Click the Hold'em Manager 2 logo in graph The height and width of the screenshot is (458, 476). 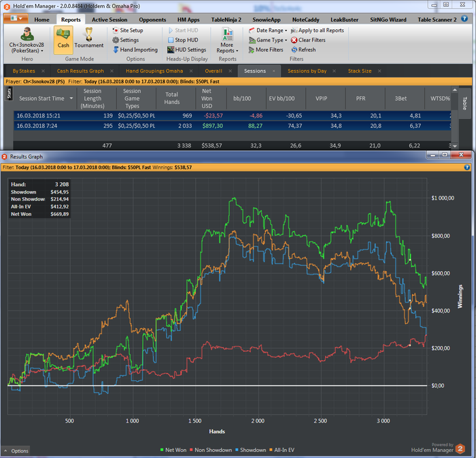pos(460,448)
